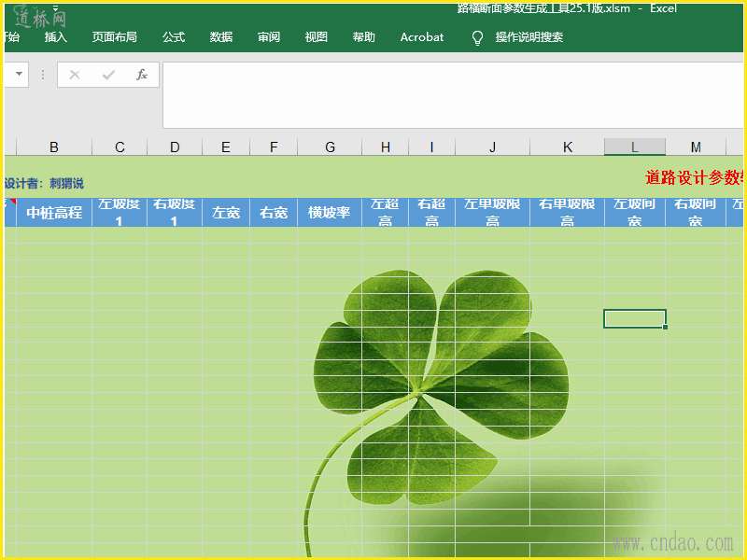Click the 左坡度1 header cell
The image size is (747, 560).
[120, 213]
